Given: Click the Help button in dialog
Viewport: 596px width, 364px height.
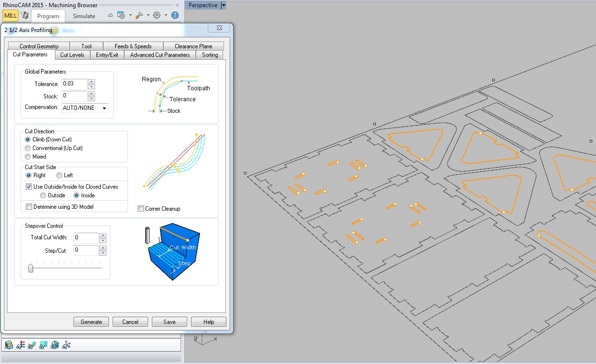Looking at the screenshot, I should pyautogui.click(x=209, y=322).
